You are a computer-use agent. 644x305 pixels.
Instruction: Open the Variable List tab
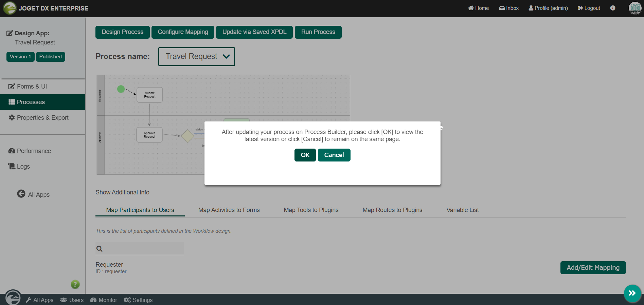(x=462, y=210)
